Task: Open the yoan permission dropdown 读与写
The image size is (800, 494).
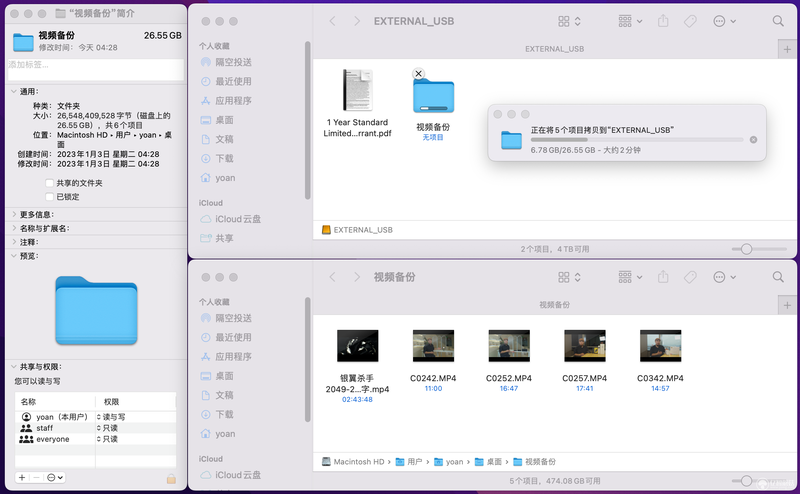Action: click(111, 417)
